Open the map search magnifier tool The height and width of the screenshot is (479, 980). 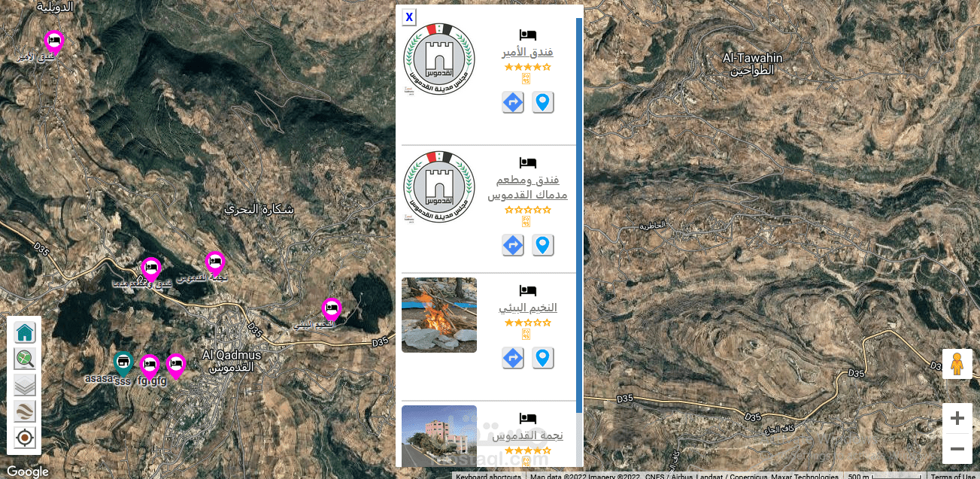click(x=25, y=359)
